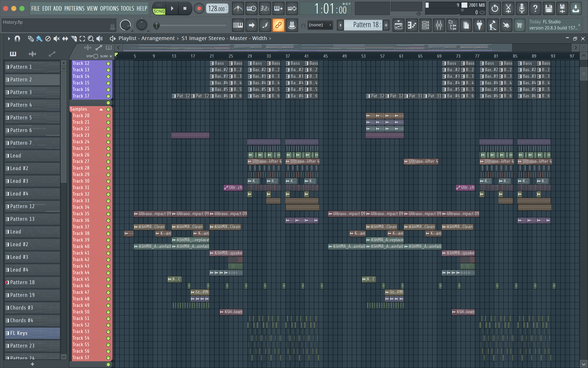Screen dimensions: 588x368
Task: Adjust the master volume knob
Action: pos(125,25)
